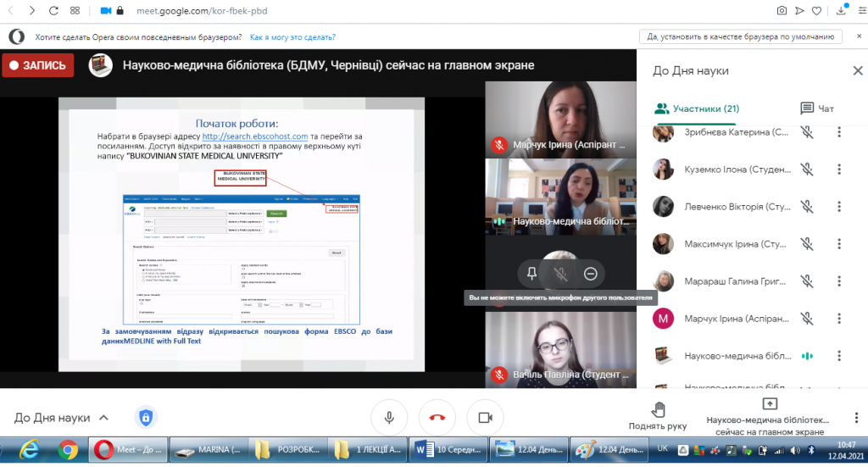Click the muted mic icon for Максимчук Ірина
The width and height of the screenshot is (868, 467).
click(x=807, y=243)
